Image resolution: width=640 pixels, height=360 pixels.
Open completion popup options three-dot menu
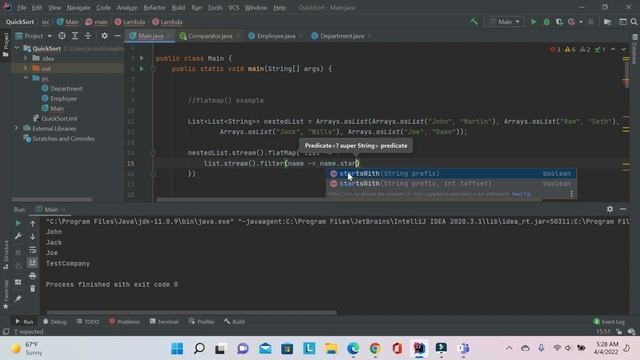click(x=571, y=193)
